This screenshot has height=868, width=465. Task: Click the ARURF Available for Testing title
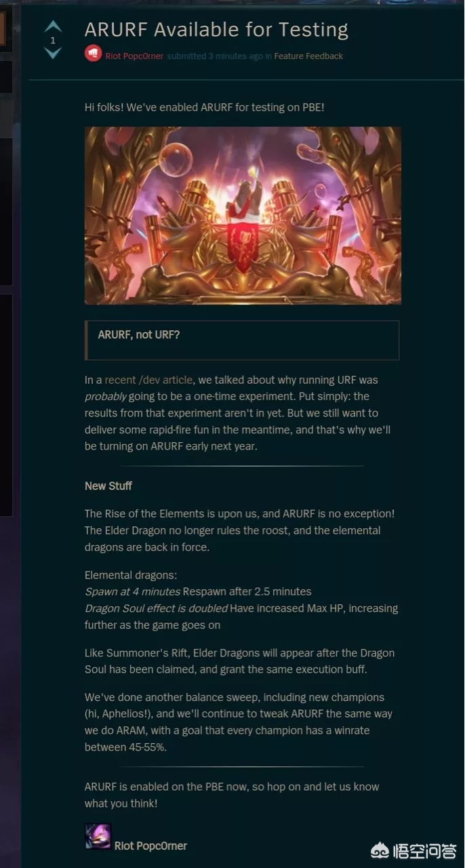pos(216,30)
